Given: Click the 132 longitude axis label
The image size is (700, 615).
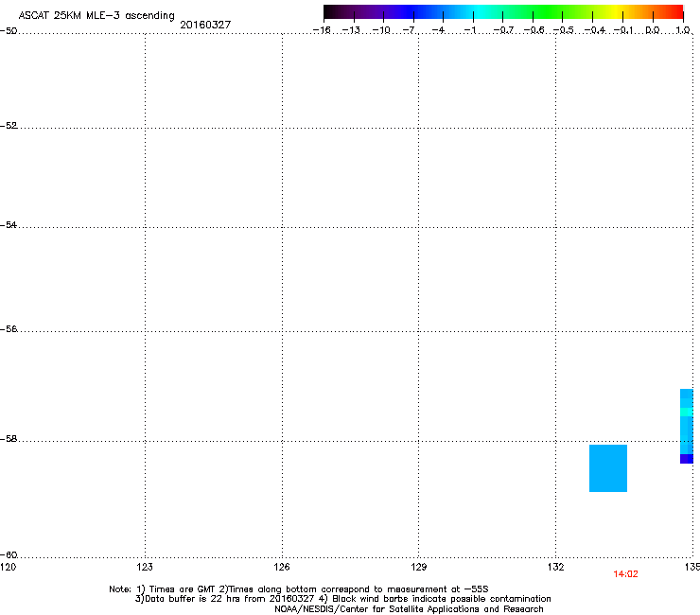Looking at the screenshot, I should [556, 567].
